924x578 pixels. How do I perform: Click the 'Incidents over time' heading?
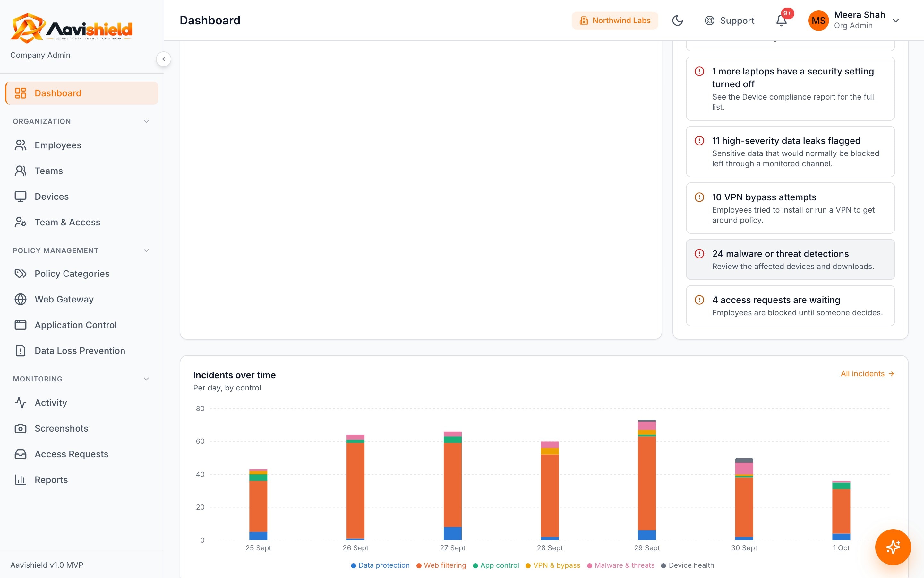click(x=234, y=375)
